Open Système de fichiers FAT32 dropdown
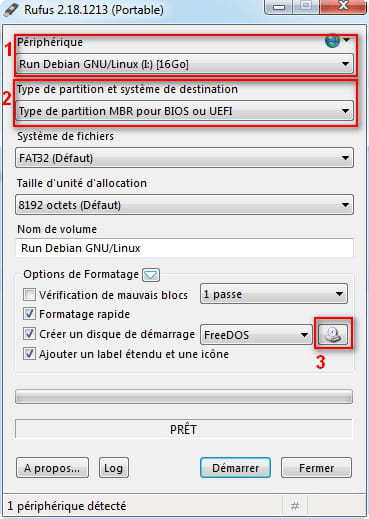The height and width of the screenshot is (519, 369). (x=184, y=158)
